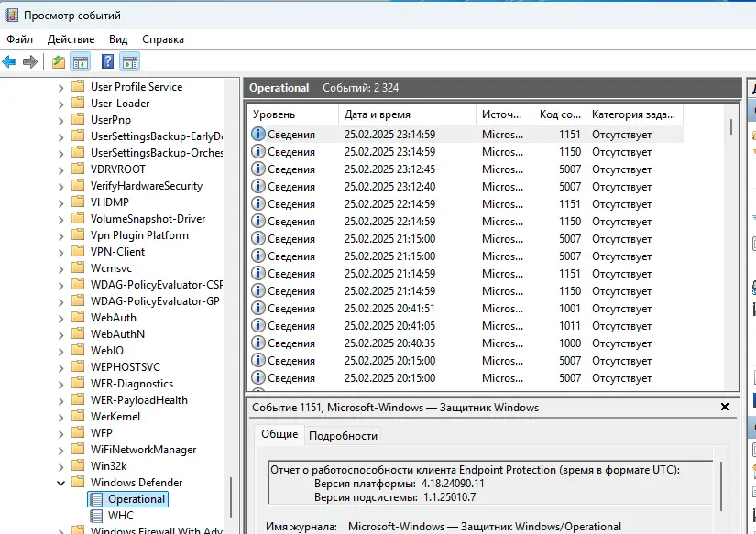Open the Действие menu
The height and width of the screenshot is (534, 756).
(71, 39)
